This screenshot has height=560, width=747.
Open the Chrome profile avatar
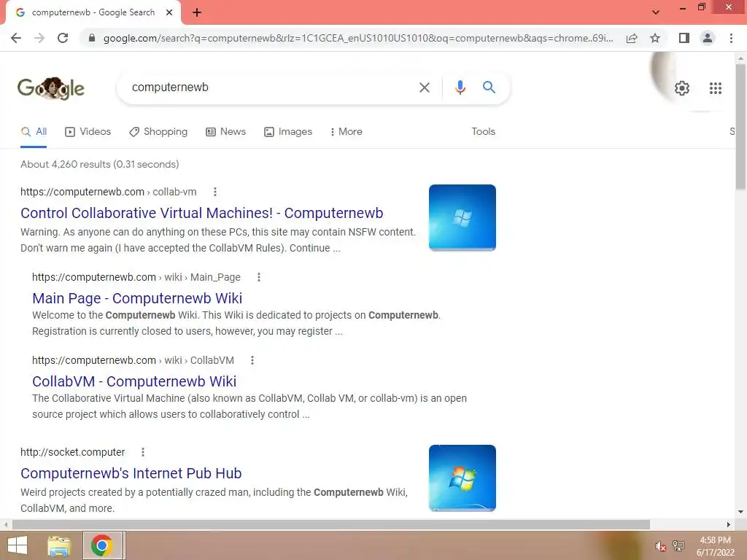click(x=708, y=38)
